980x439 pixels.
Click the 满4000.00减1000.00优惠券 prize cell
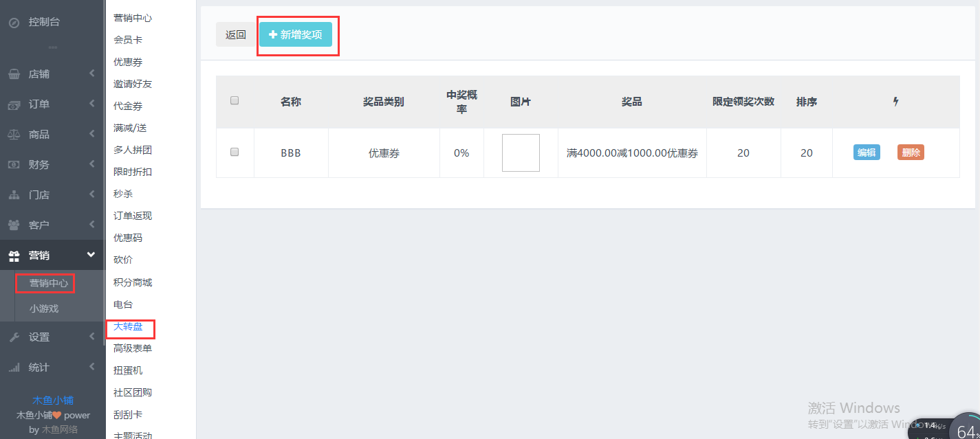[632, 153]
